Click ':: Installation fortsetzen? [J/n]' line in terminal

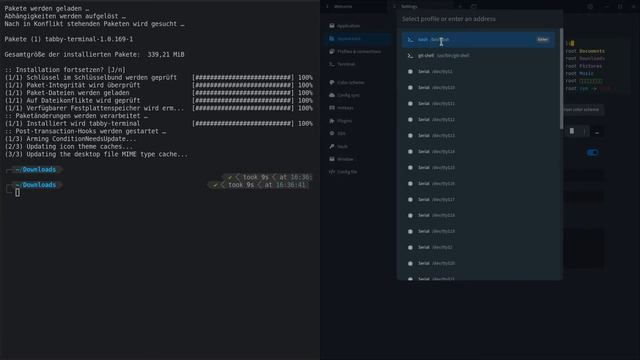(65, 70)
